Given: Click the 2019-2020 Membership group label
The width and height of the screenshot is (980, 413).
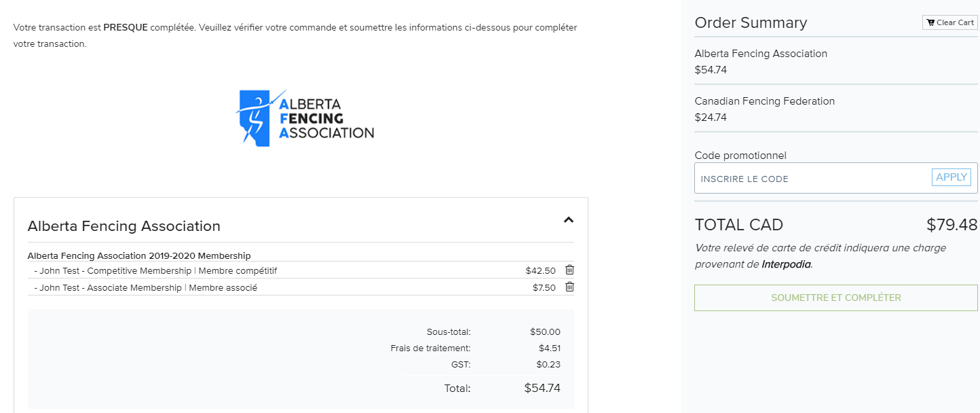Looking at the screenshot, I should point(139,256).
